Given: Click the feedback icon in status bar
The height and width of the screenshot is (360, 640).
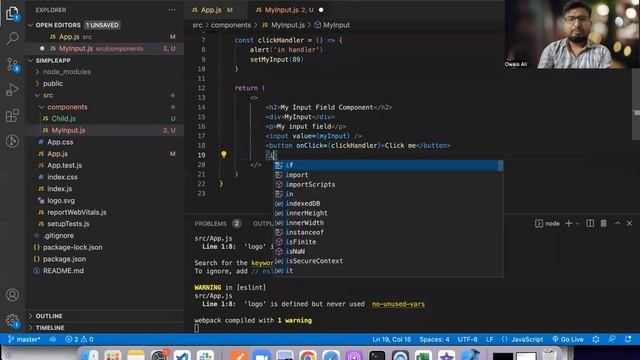Looking at the screenshot, I should 612,339.
